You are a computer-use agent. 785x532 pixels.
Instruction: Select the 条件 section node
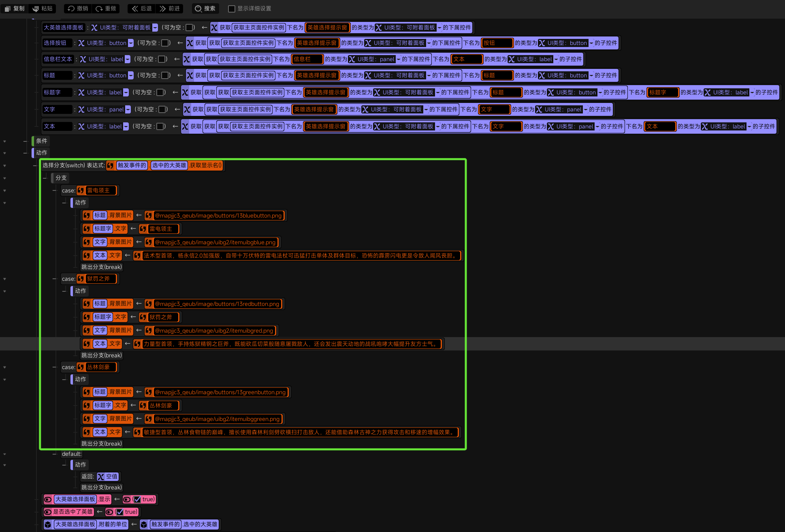41,141
